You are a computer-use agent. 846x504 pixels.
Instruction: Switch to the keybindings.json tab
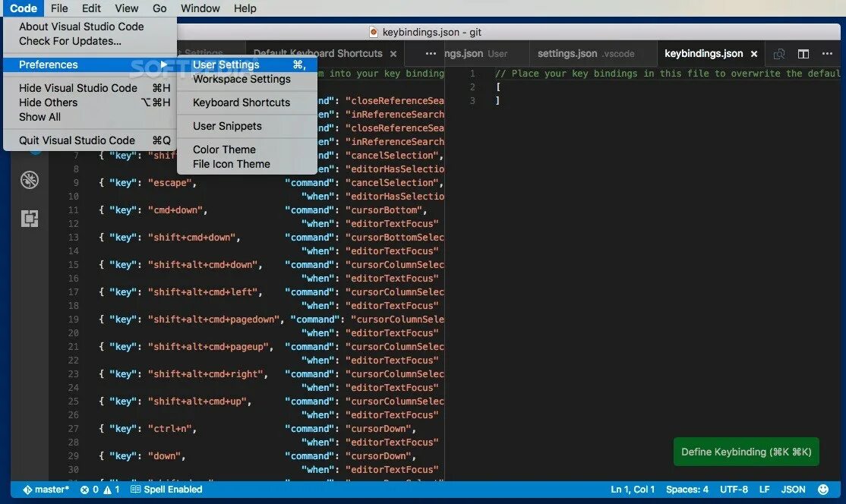(x=703, y=53)
